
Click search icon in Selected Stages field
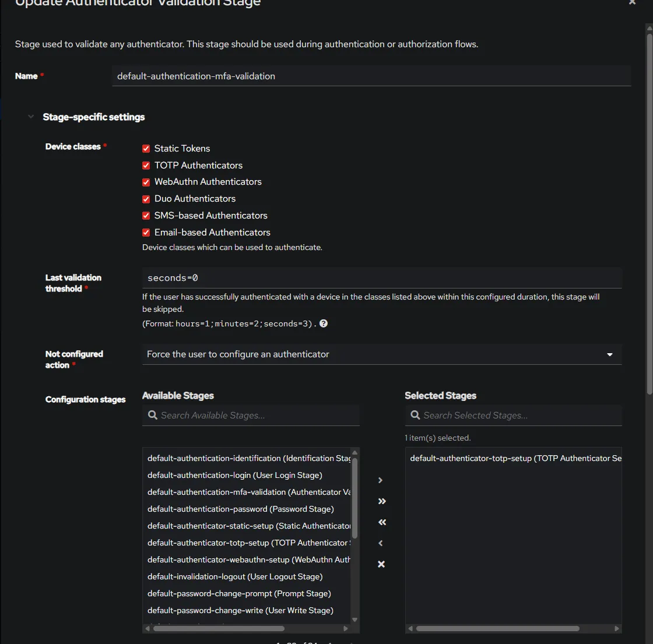click(415, 415)
